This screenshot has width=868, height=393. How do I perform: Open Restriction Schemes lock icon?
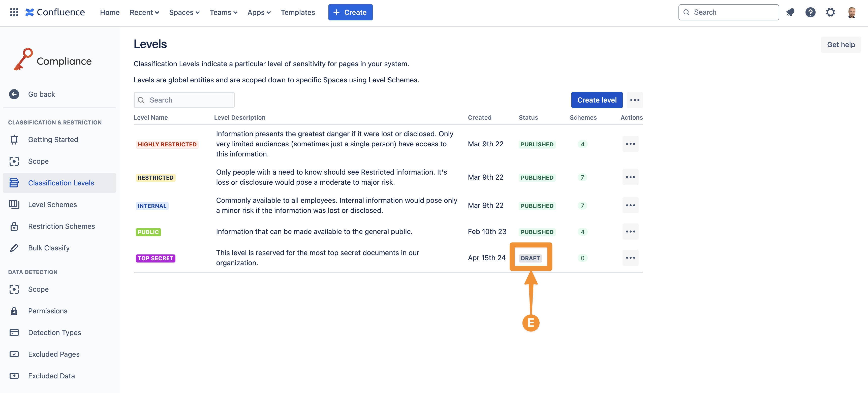click(14, 226)
